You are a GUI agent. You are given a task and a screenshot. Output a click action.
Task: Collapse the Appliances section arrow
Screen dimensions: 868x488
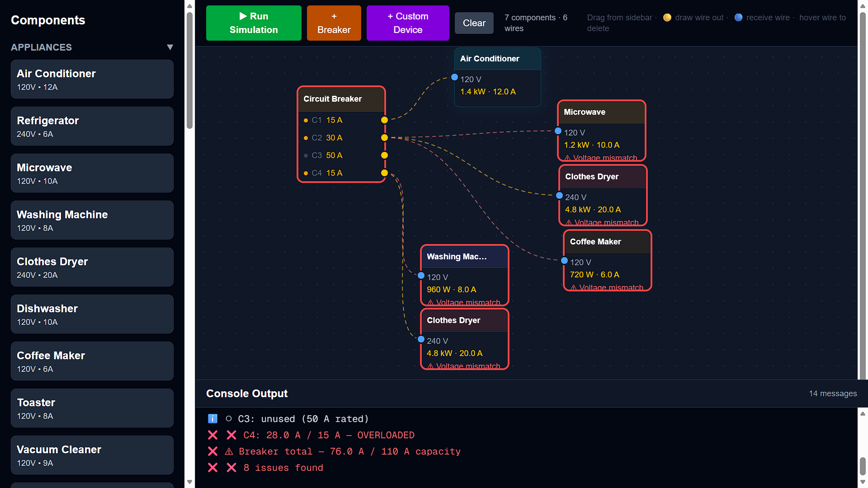click(x=170, y=47)
